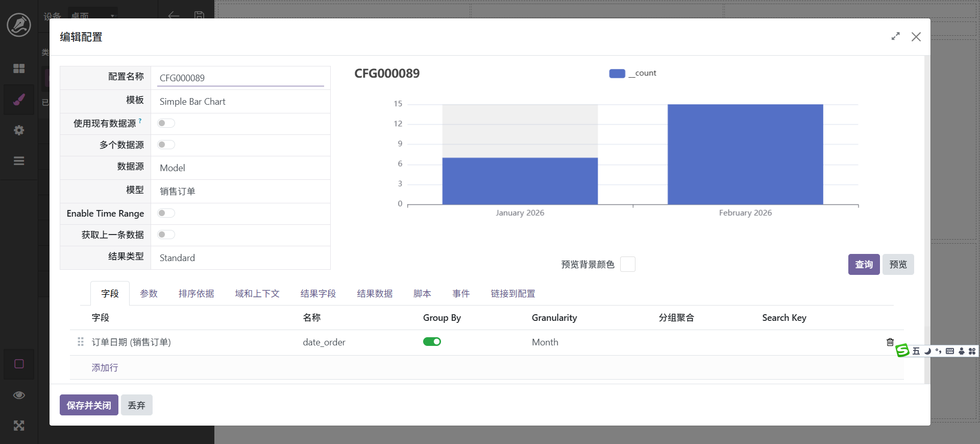Enable the 使用现有数据源 toggle
Screen dimensions: 980x444
click(x=166, y=123)
